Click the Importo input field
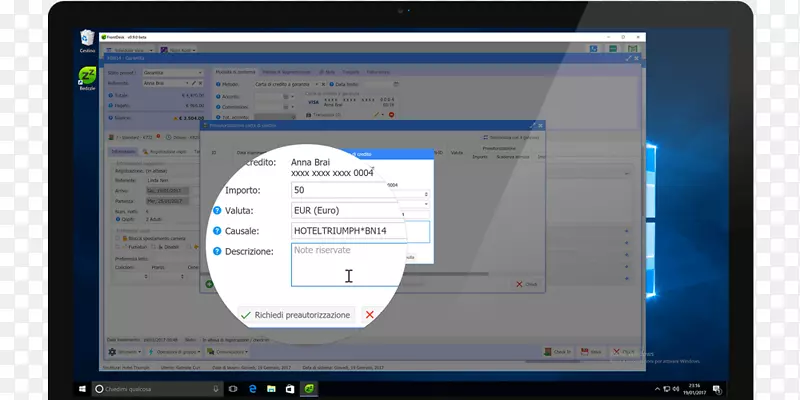Screen dimensions: 800x400 pos(338,190)
